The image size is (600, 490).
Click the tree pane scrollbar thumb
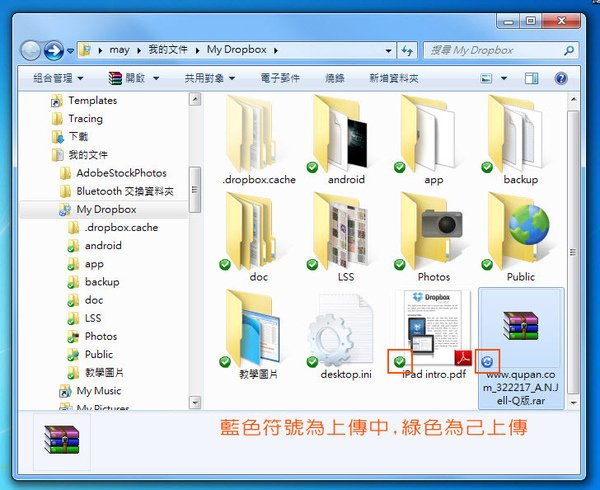coord(195,189)
